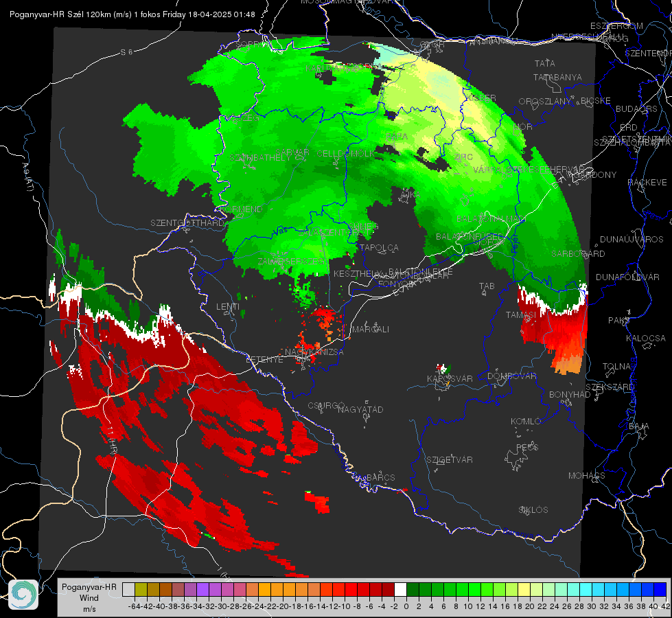
Task: Click the LENTI city label
Action: pos(228,307)
